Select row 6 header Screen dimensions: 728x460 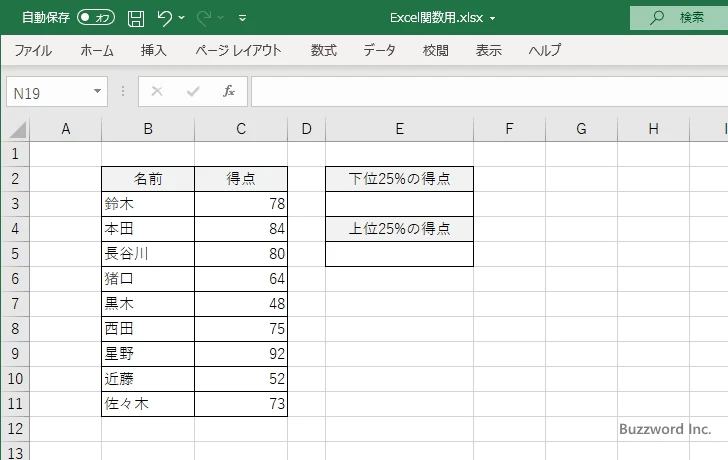[x=15, y=279]
